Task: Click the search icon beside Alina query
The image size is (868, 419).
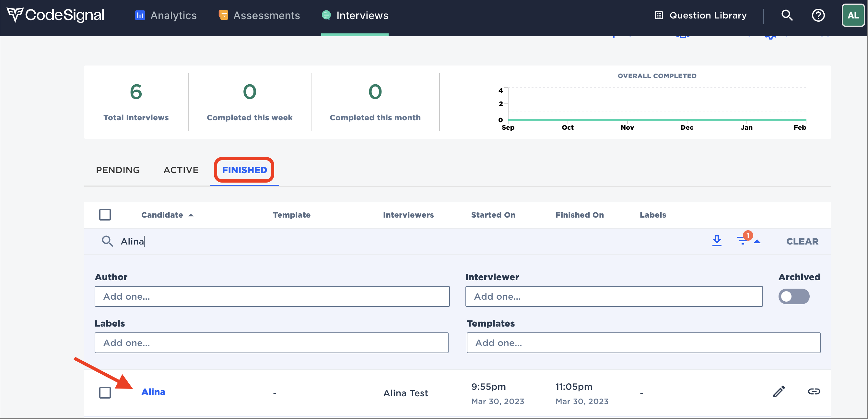Action: (107, 241)
